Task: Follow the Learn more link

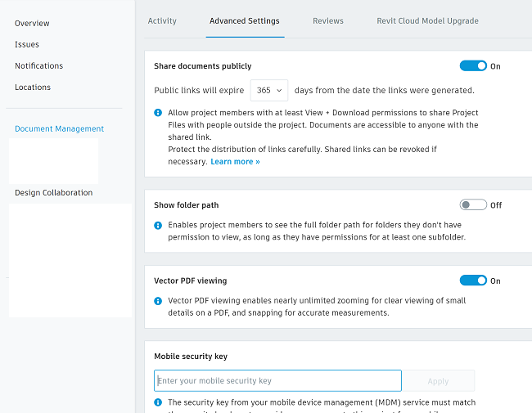Action: [x=235, y=162]
